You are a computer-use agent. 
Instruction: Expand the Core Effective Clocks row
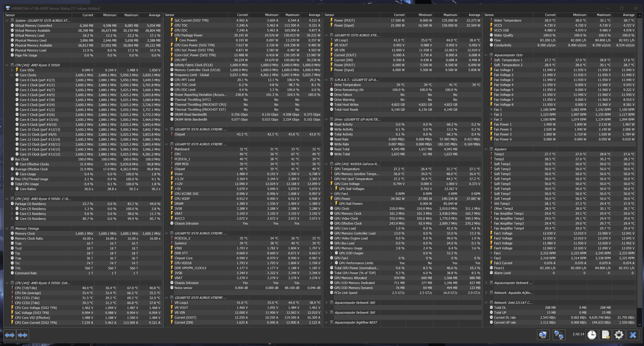coord(12,164)
